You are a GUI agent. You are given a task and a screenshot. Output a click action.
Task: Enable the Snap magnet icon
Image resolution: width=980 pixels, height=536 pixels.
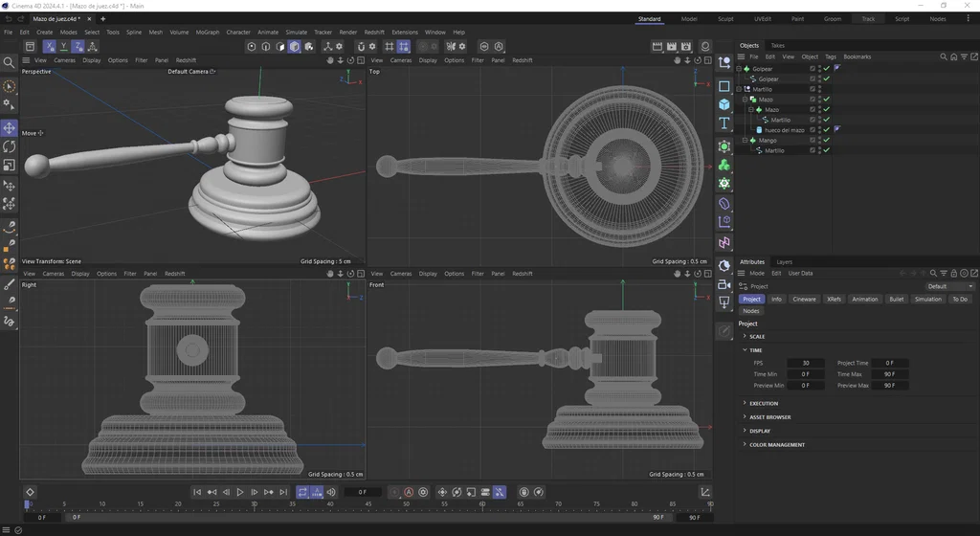click(x=361, y=46)
